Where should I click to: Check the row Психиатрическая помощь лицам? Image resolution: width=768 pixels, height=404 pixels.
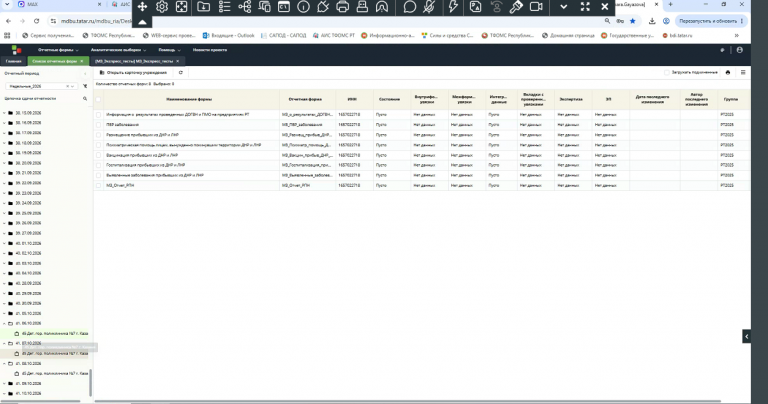point(98,145)
